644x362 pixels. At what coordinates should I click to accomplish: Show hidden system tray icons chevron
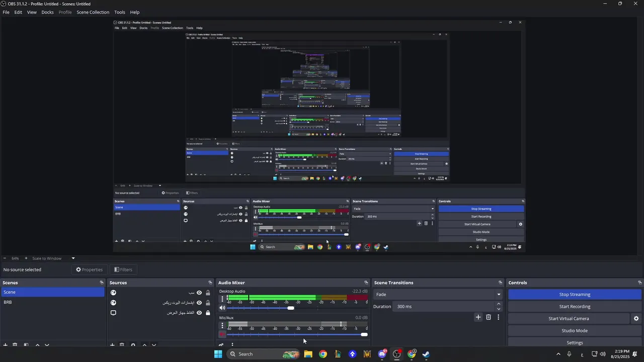tap(558, 354)
